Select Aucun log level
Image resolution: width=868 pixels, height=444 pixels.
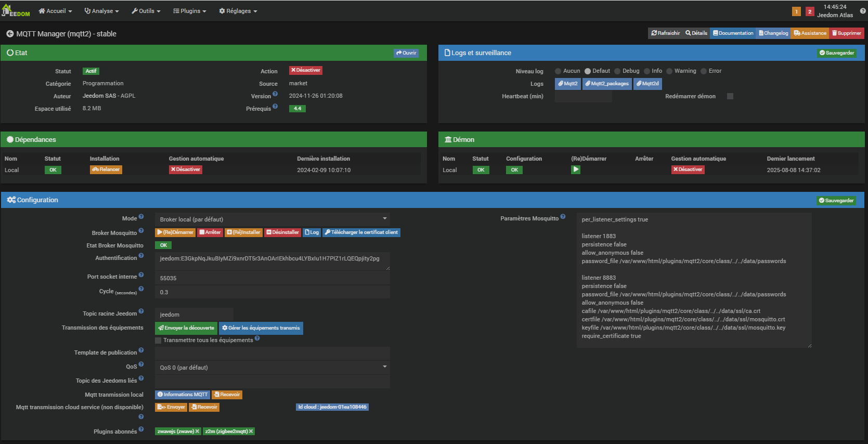pos(558,71)
